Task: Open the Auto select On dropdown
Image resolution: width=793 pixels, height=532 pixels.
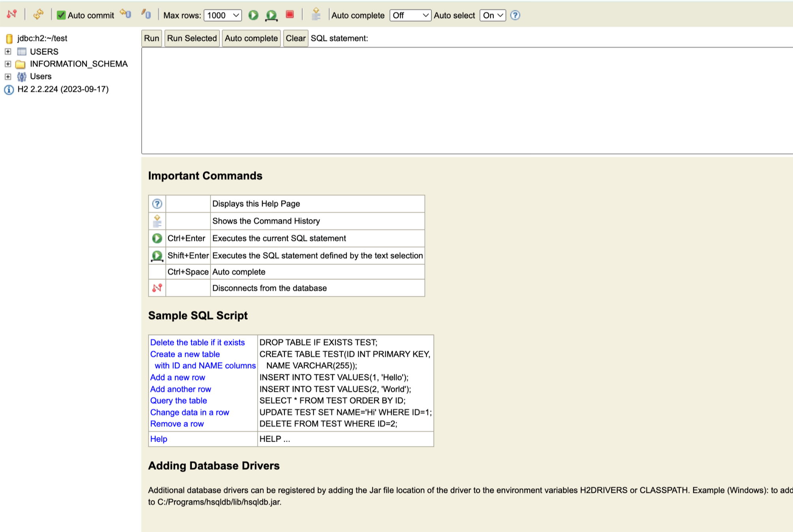Action: (492, 15)
